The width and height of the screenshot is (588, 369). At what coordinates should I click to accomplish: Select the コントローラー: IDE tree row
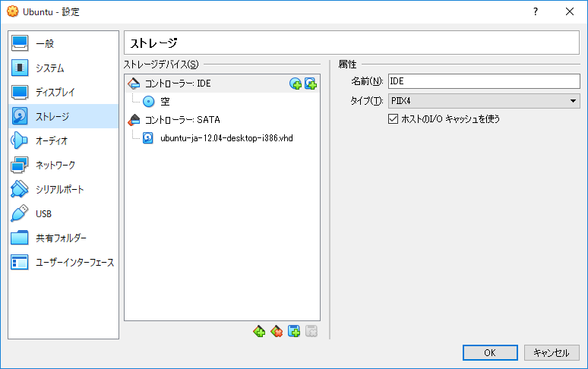coord(222,84)
